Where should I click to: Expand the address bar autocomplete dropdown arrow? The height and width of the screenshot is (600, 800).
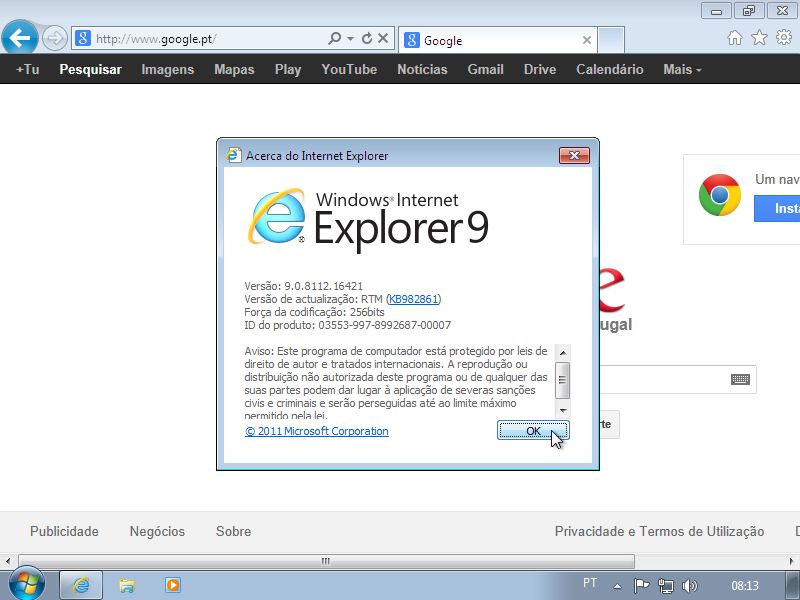[x=350, y=38]
